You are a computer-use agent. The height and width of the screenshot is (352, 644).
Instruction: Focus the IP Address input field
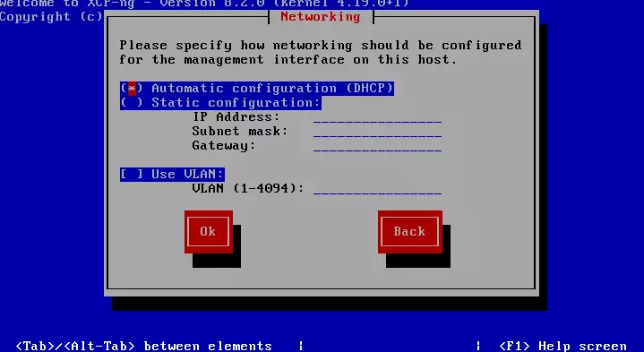point(377,117)
